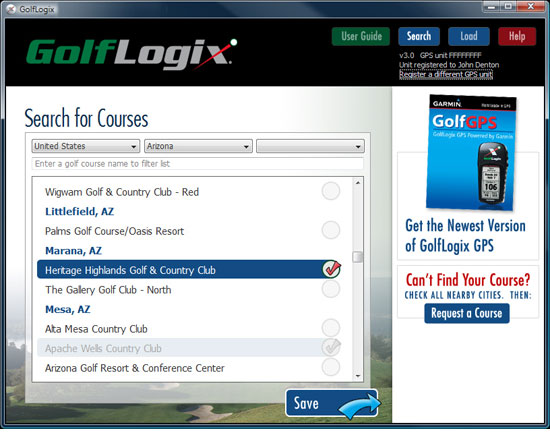Image resolution: width=550 pixels, height=432 pixels.
Task: Select the Arizona Golf Resort circle
Action: (x=331, y=367)
